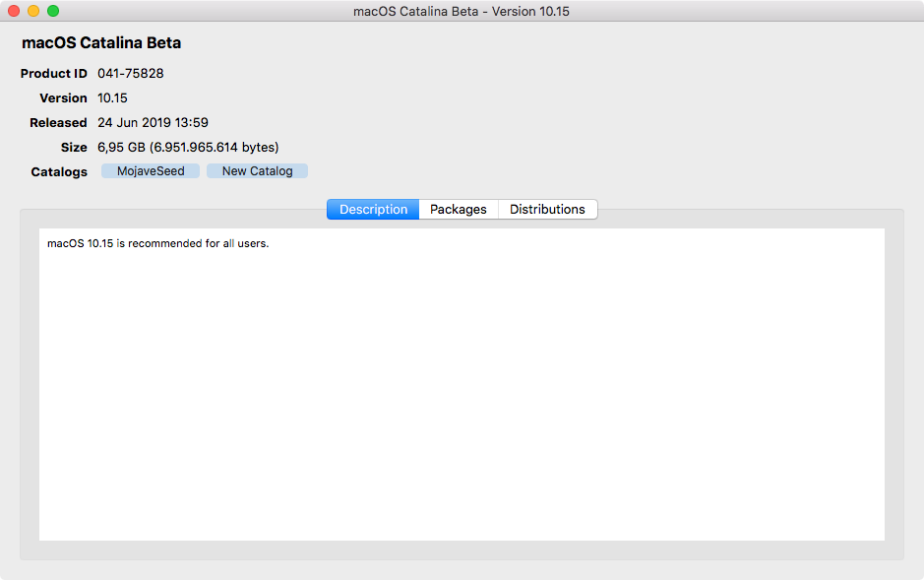The height and width of the screenshot is (580, 924).
Task: Minimize the window with the yellow button
Action: pyautogui.click(x=33, y=11)
